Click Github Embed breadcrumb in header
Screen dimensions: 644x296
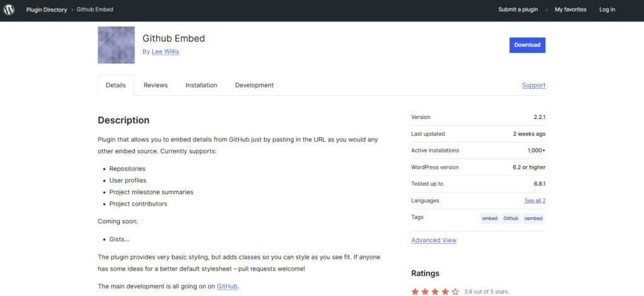pyautogui.click(x=95, y=9)
